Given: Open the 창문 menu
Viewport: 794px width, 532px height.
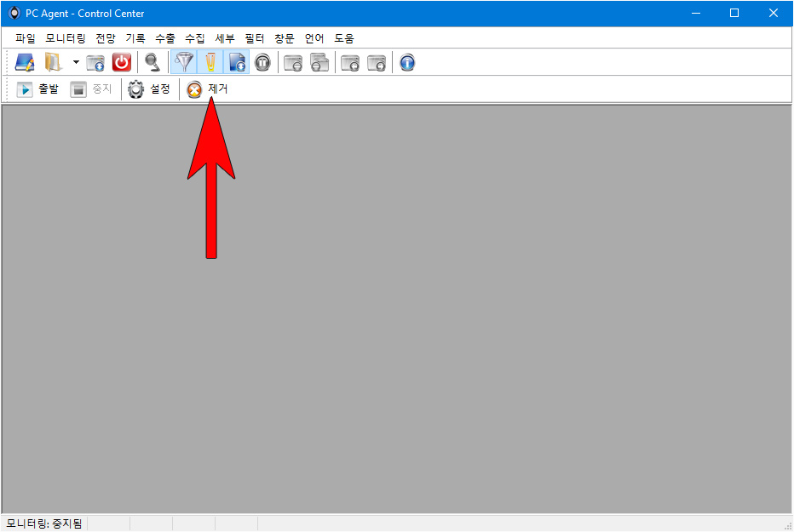Looking at the screenshot, I should click(285, 38).
